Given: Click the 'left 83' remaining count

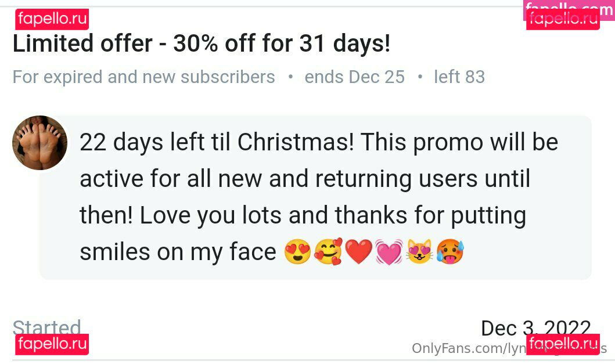Looking at the screenshot, I should tap(459, 77).
